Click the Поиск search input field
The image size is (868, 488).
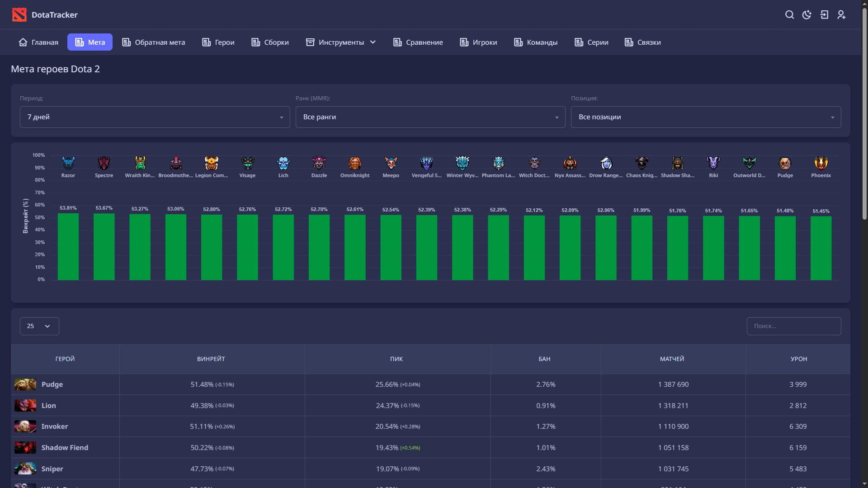(x=794, y=326)
